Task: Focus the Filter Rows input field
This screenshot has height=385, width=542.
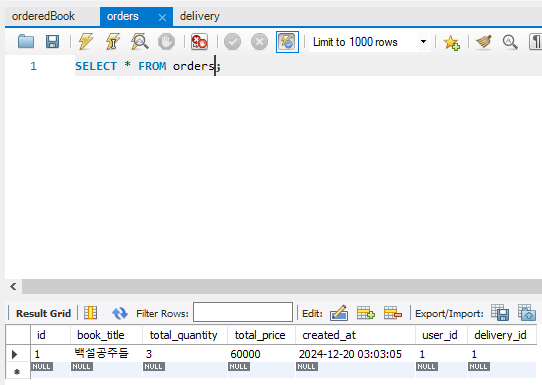Action: 243,312
